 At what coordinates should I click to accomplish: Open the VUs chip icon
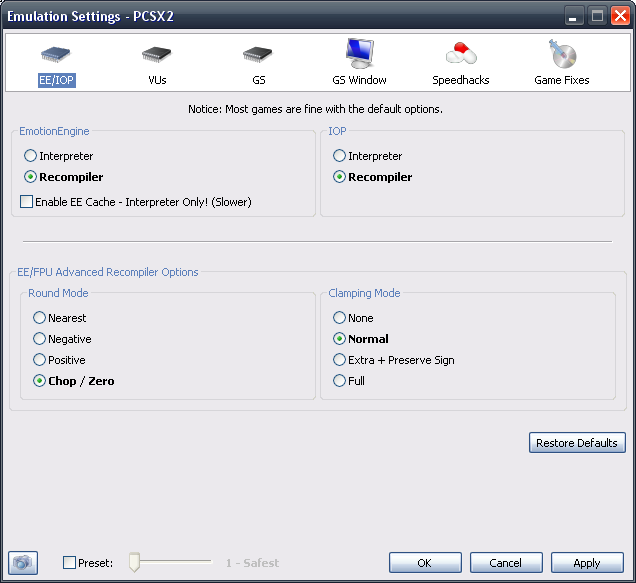[157, 54]
